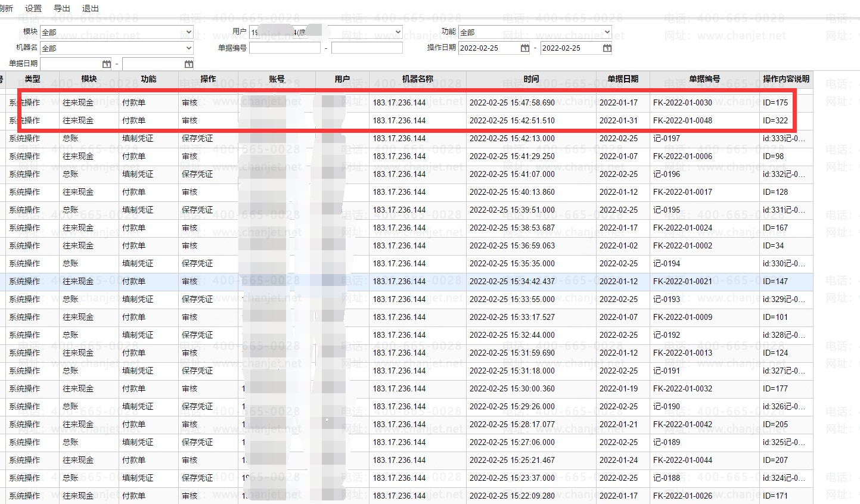This screenshot has width=860, height=504.
Task: Expand the 机器名 dropdown filter
Action: coord(189,48)
